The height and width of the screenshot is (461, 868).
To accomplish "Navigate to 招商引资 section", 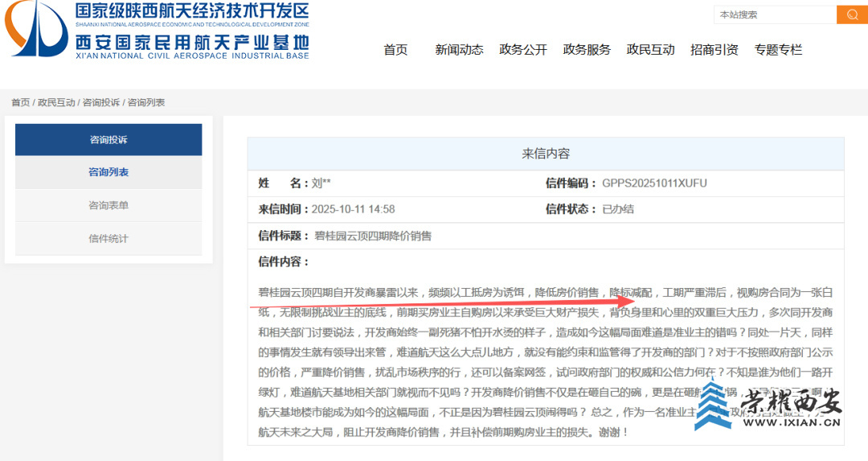I will click(x=714, y=50).
